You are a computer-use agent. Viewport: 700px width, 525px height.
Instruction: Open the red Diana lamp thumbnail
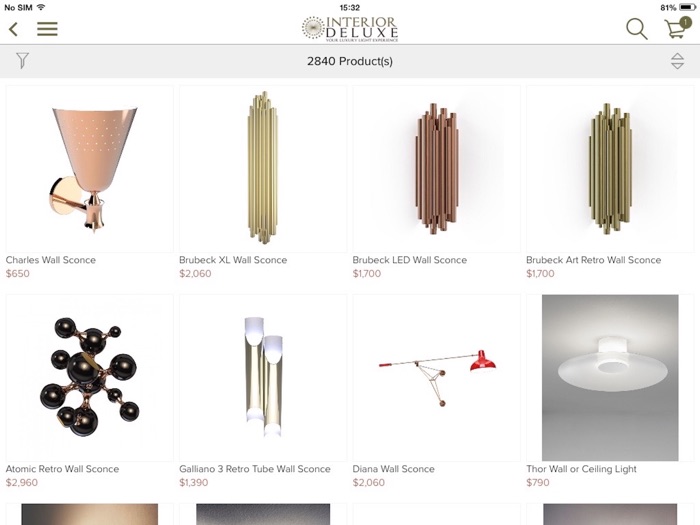coord(437,378)
